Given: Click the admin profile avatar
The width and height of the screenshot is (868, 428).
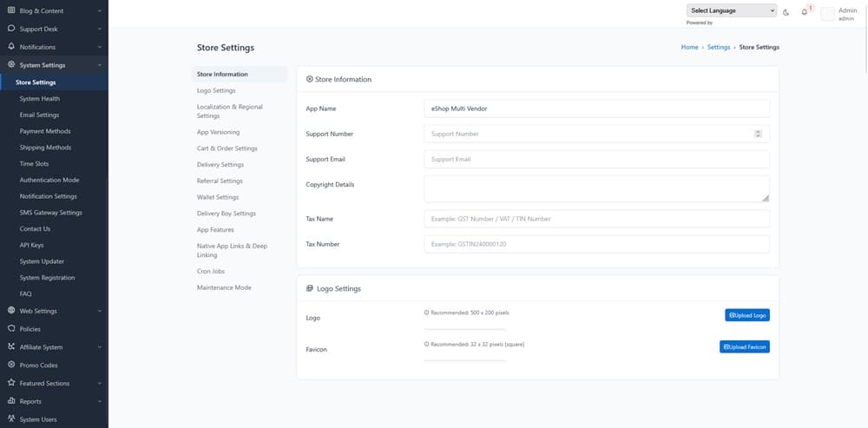Looking at the screenshot, I should [827, 14].
